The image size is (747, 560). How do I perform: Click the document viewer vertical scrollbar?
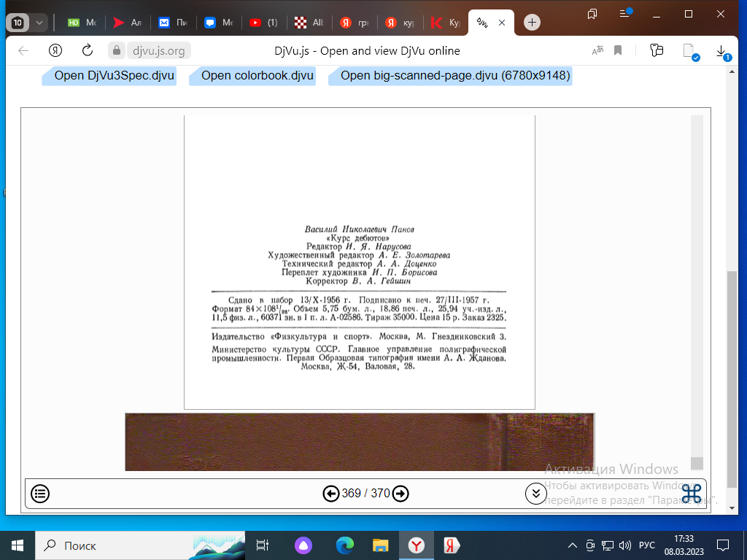tap(697, 292)
